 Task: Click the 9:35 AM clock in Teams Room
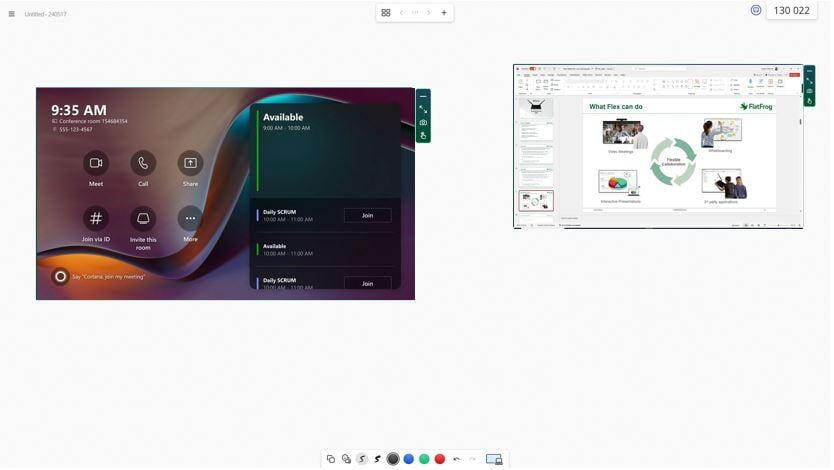point(79,110)
